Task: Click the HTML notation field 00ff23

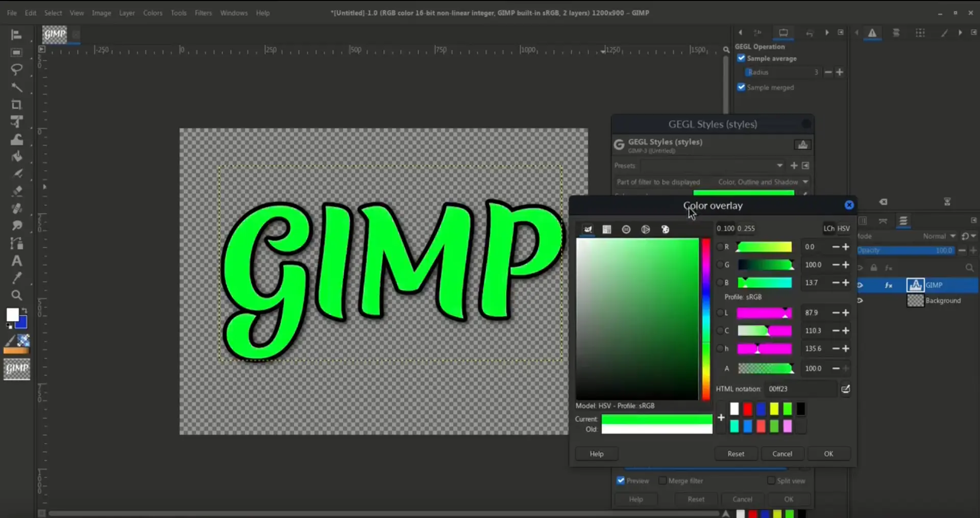Action: coord(800,389)
